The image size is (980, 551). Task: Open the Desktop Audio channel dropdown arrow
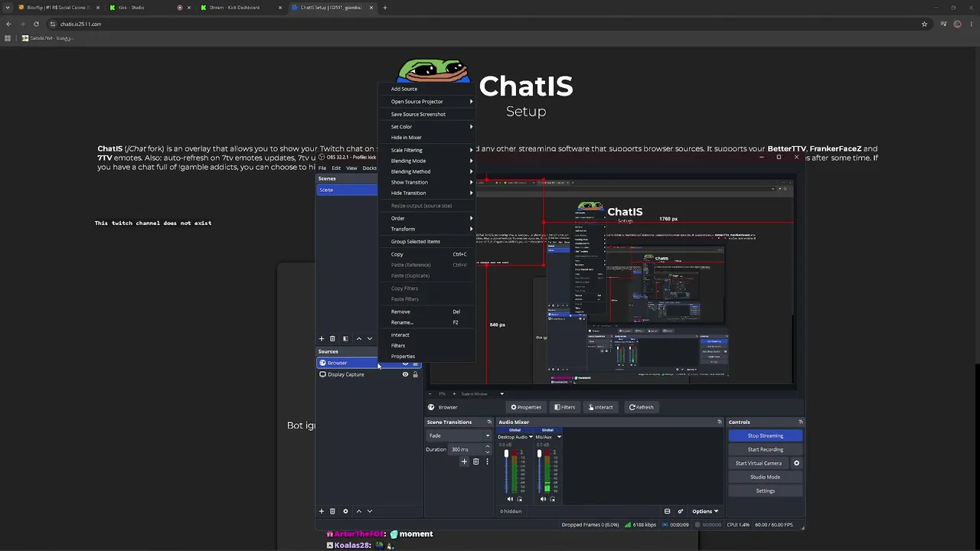click(529, 437)
